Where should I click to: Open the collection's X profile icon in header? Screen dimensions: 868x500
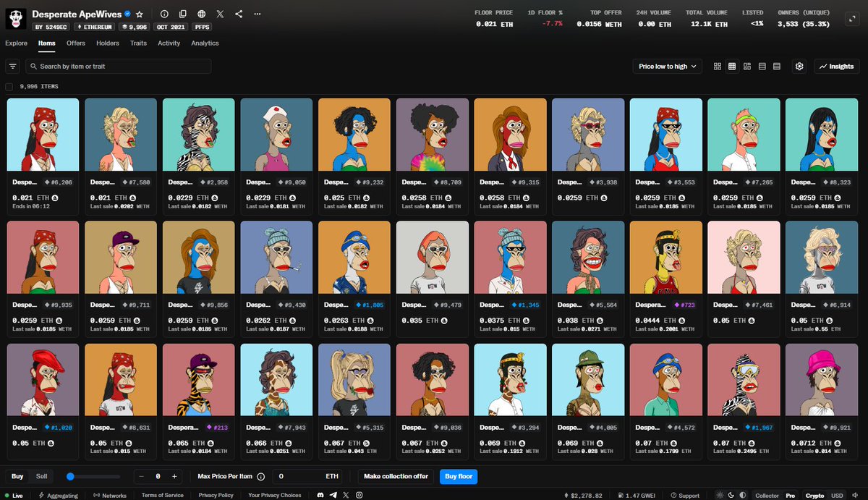click(220, 14)
